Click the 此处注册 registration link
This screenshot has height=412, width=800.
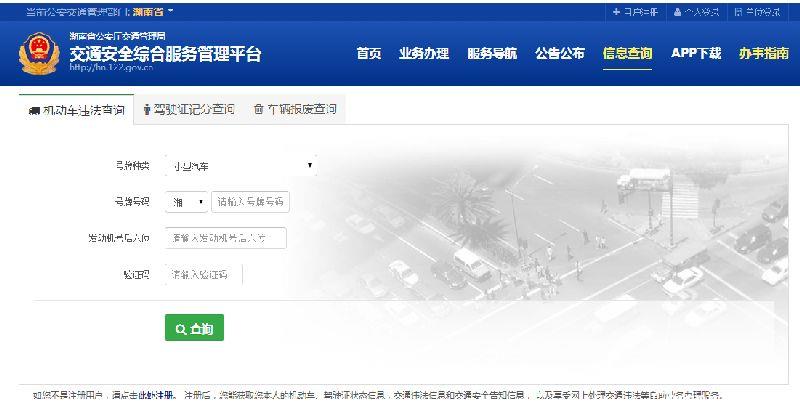pyautogui.click(x=157, y=395)
